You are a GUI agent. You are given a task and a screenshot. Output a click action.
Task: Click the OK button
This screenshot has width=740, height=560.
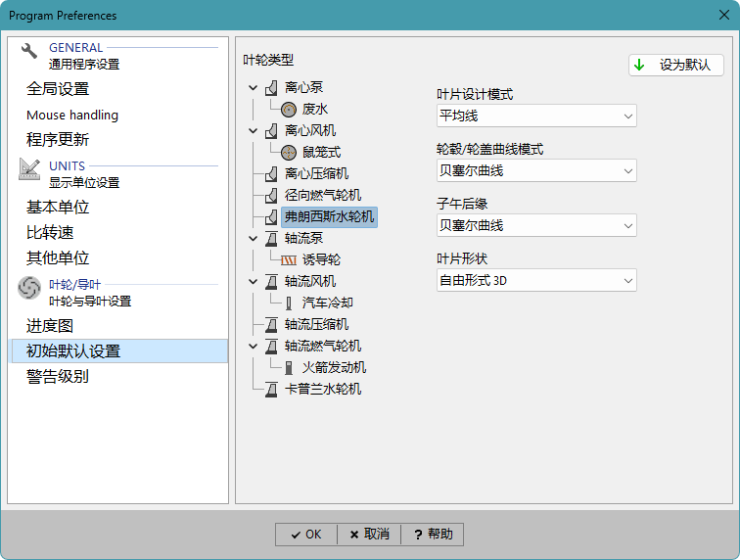click(305, 535)
